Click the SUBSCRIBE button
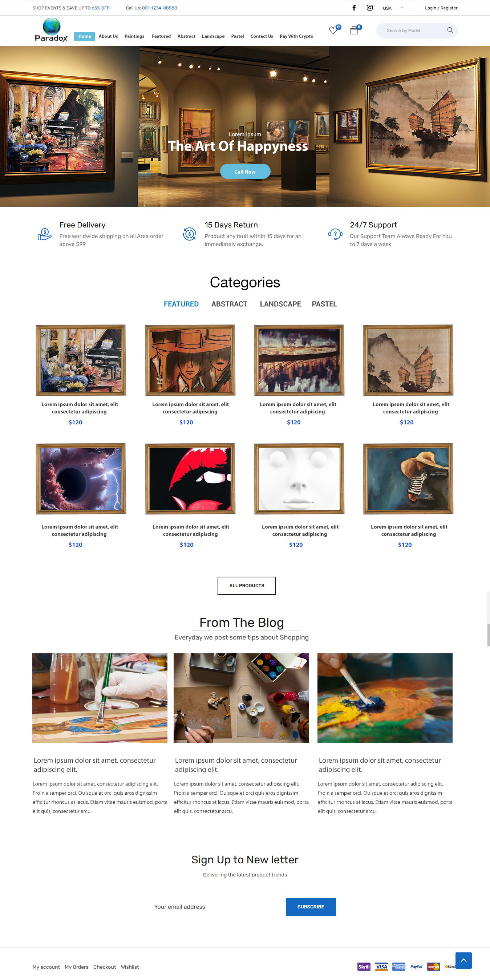 click(311, 907)
